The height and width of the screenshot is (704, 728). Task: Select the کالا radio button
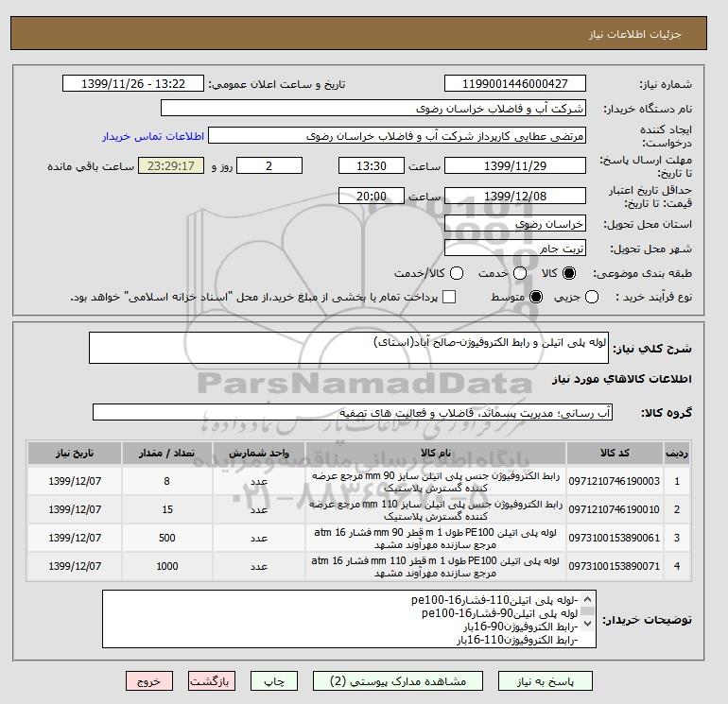pos(569,273)
